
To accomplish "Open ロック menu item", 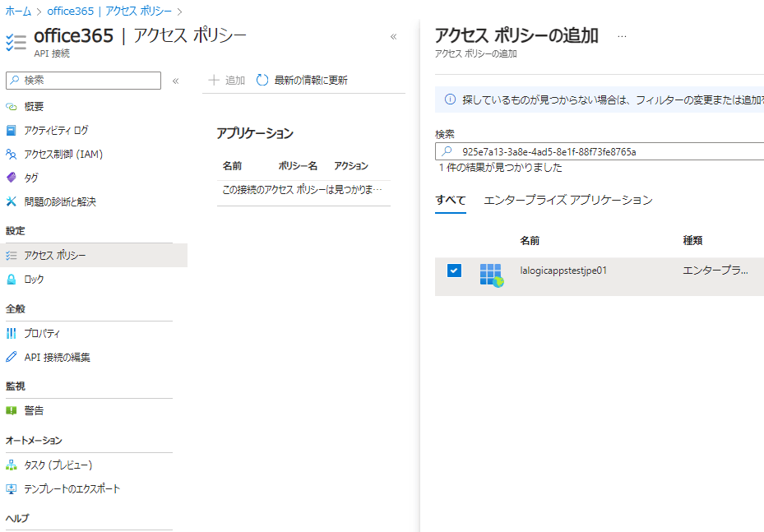I will [34, 280].
